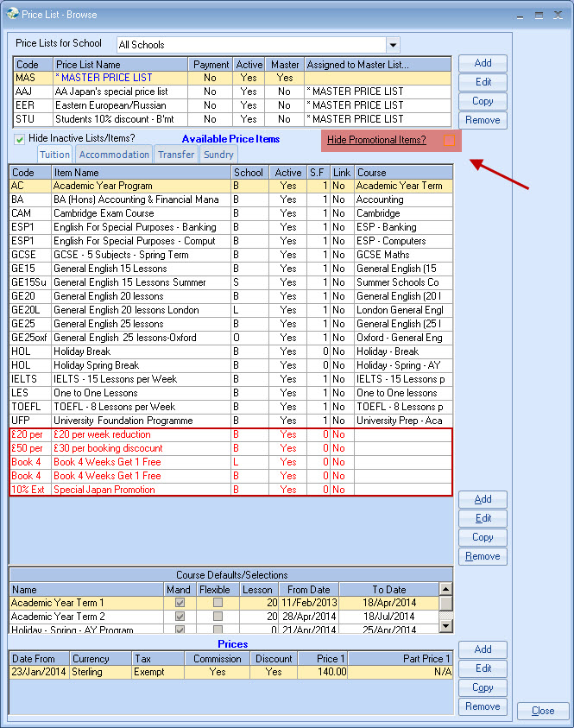Open the Price Lists for School dropdown

(x=393, y=45)
